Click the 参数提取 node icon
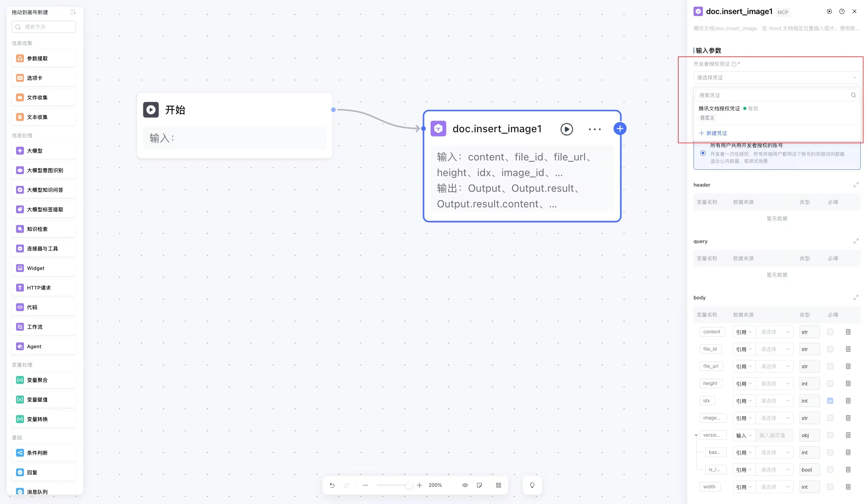 point(20,58)
